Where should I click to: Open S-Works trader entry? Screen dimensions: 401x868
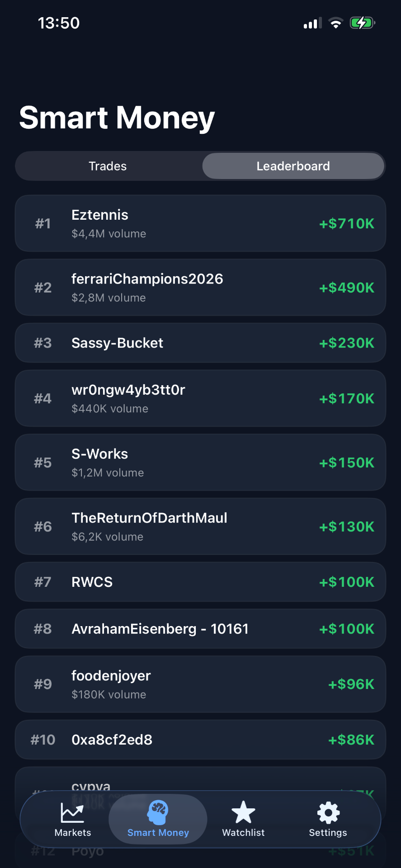click(x=200, y=462)
